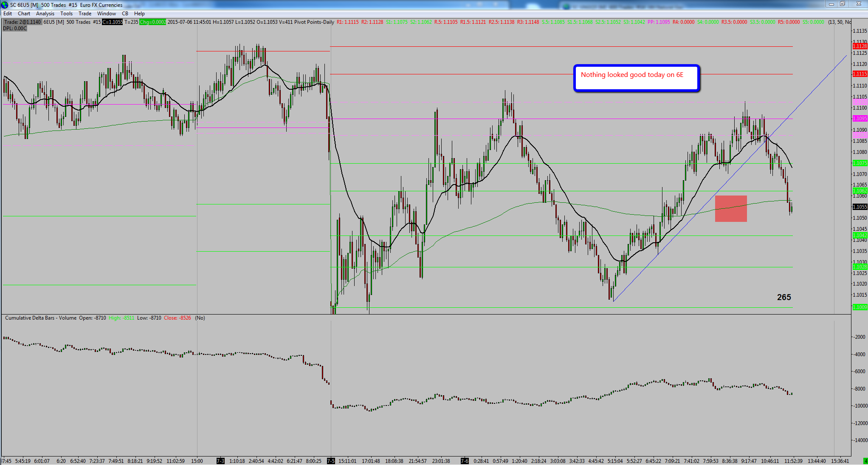Click the green 'Chg=0.0002' value
This screenshot has height=465, width=868.
153,22
